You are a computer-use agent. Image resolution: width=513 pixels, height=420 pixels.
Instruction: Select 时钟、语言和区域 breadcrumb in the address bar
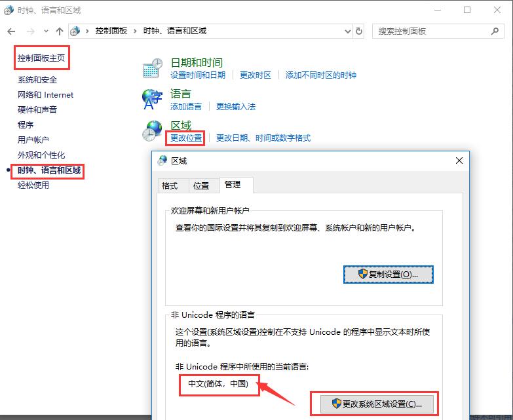click(x=175, y=31)
